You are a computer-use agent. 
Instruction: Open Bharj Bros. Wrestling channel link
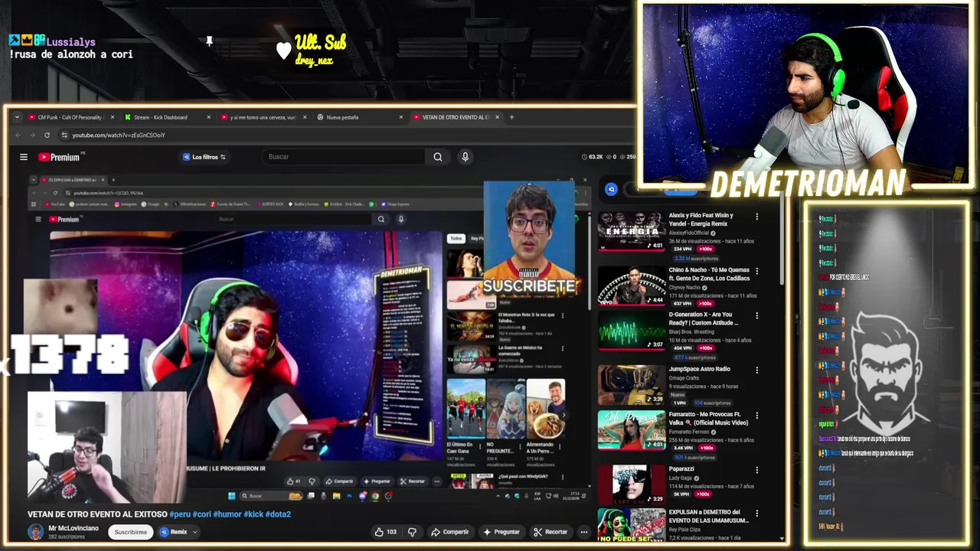pyautogui.click(x=693, y=332)
